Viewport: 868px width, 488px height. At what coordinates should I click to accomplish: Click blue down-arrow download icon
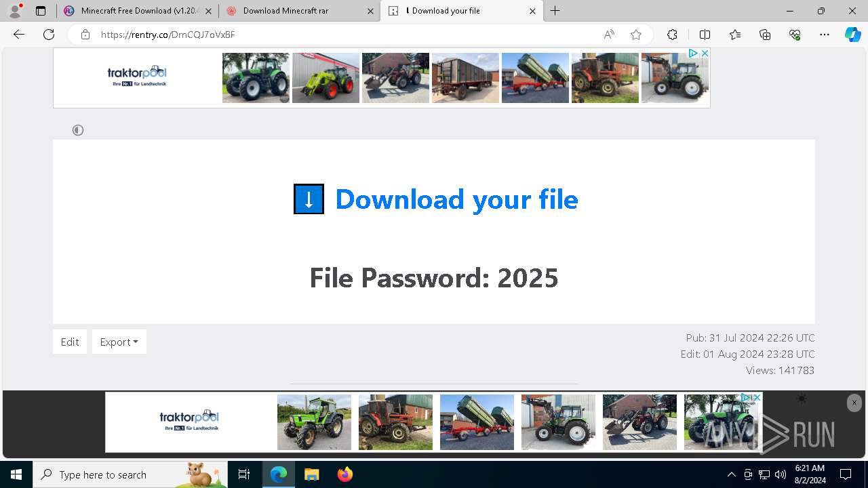pos(309,199)
